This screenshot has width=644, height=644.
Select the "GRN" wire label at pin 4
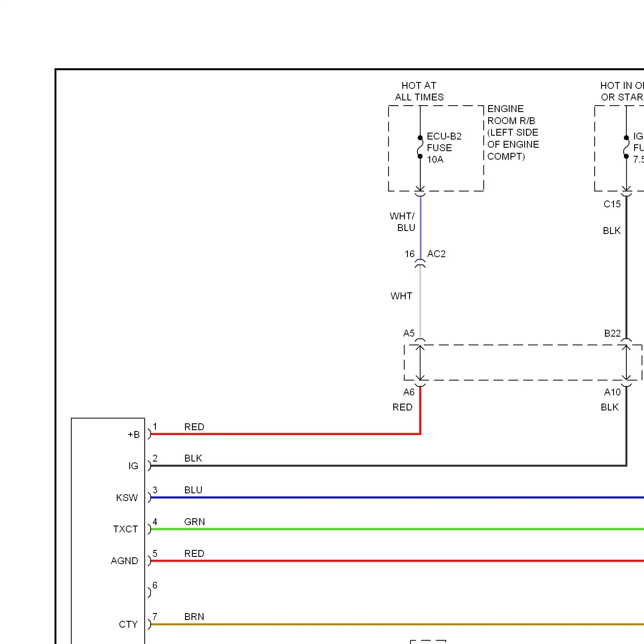pyautogui.click(x=194, y=522)
